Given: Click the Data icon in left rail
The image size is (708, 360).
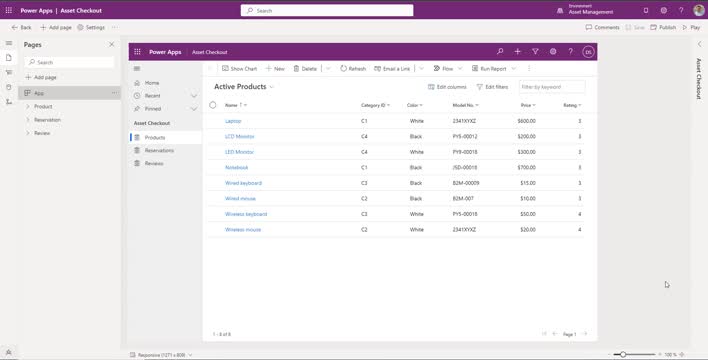Looking at the screenshot, I should click(x=9, y=87).
